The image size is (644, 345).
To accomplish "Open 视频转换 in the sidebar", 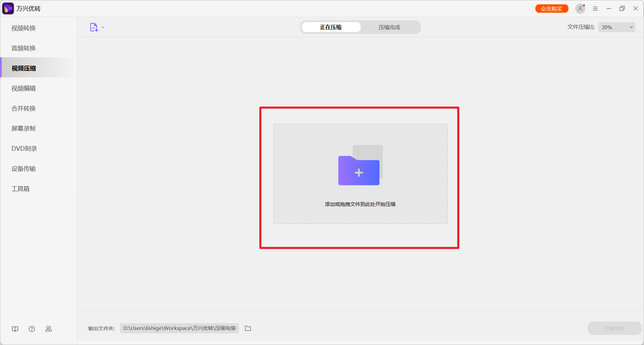I will coord(23,28).
